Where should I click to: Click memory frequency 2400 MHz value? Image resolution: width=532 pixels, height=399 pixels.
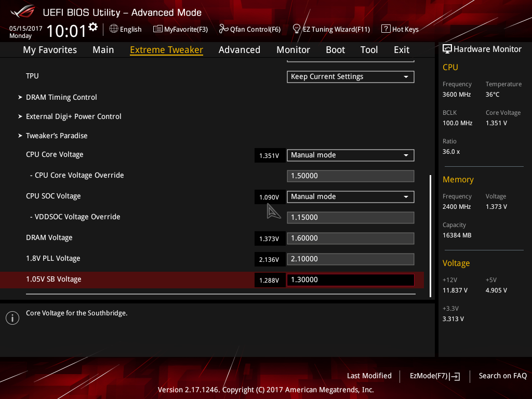point(457,207)
